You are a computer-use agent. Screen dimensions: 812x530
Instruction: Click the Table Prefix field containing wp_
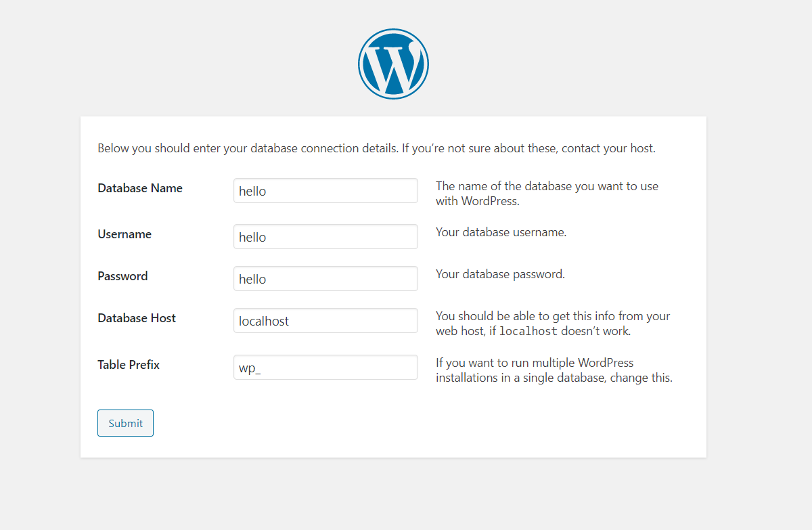click(x=325, y=368)
